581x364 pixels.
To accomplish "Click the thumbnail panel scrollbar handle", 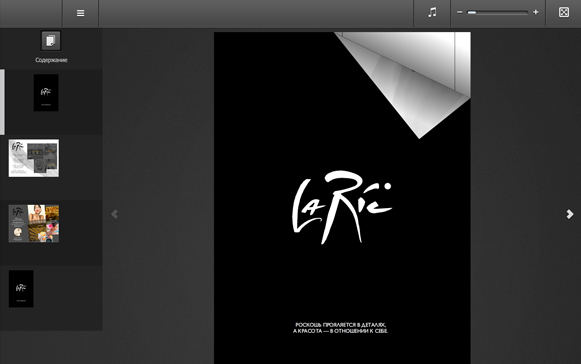I will 2,102.
